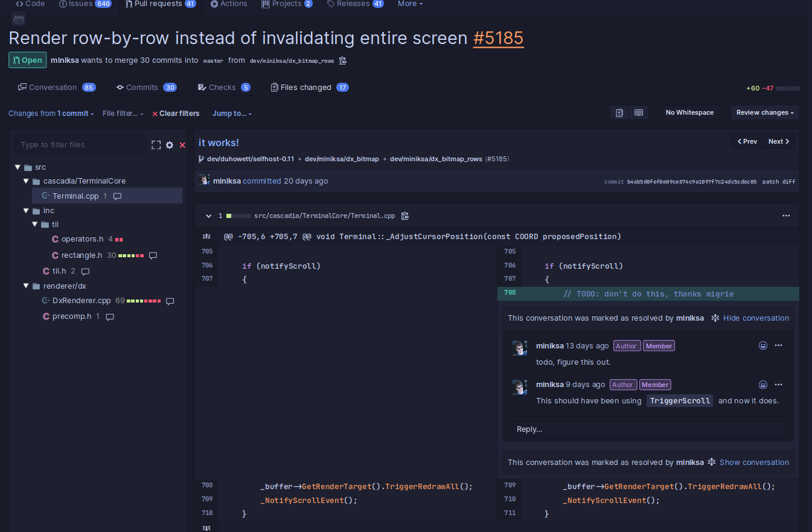The image size is (812, 532).
Task: Click avatar on the TriggerScroll comment
Action: (x=520, y=387)
